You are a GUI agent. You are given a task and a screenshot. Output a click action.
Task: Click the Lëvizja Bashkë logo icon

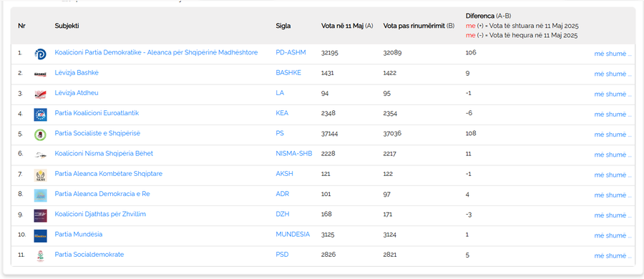tap(40, 74)
